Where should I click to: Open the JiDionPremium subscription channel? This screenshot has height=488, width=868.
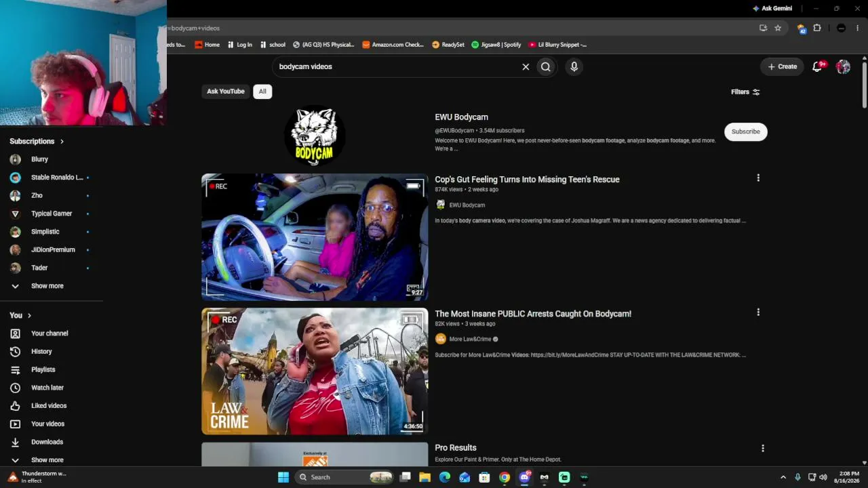point(52,249)
